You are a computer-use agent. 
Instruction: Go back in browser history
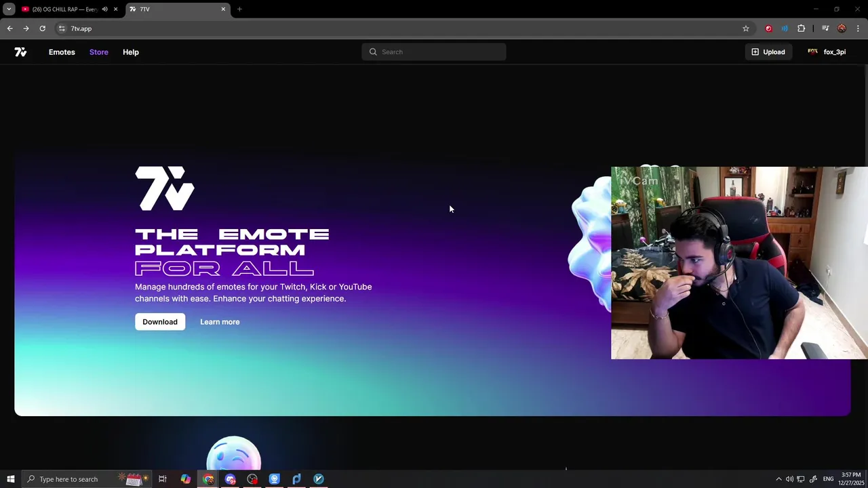coord(9,28)
